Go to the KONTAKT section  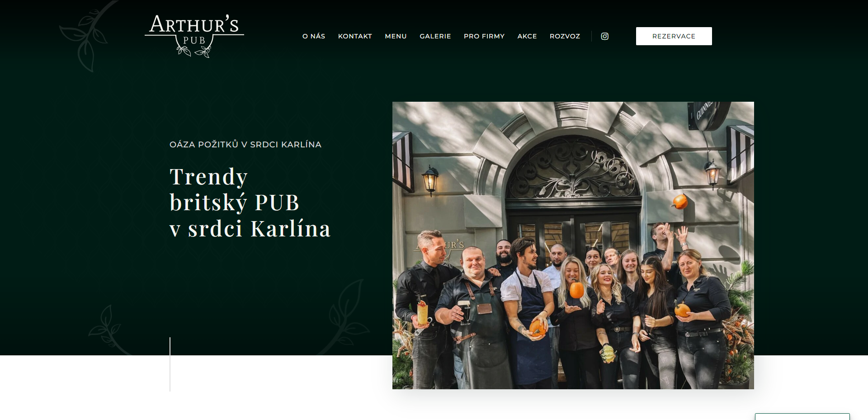click(355, 36)
